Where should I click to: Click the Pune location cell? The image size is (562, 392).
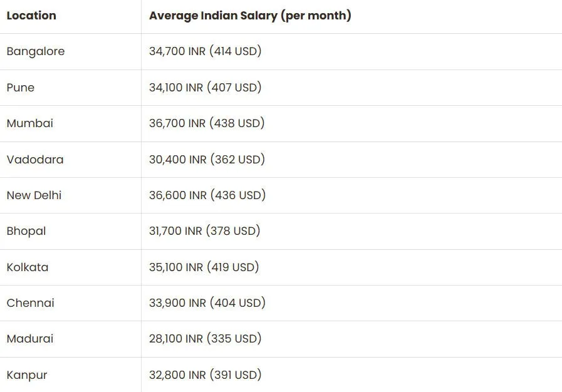click(21, 88)
